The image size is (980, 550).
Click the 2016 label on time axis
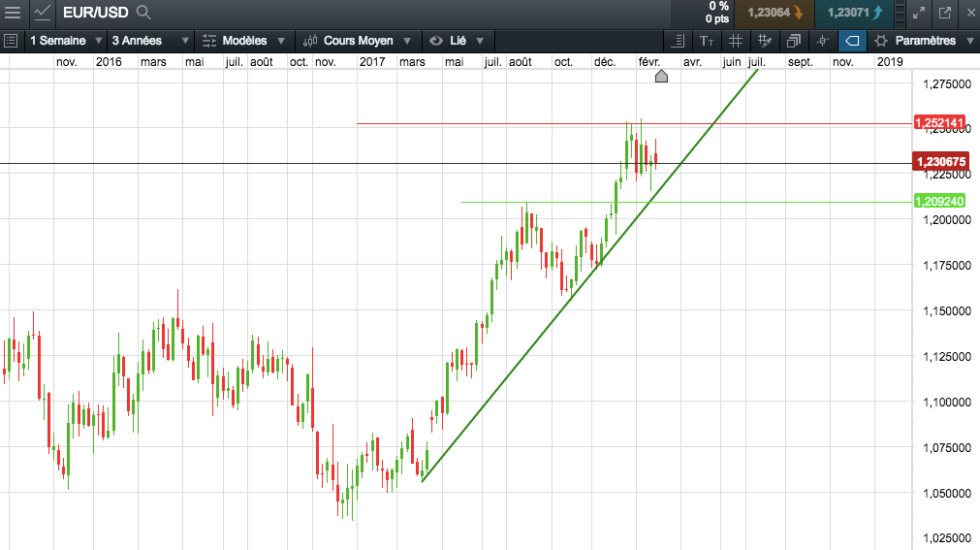pyautogui.click(x=109, y=62)
